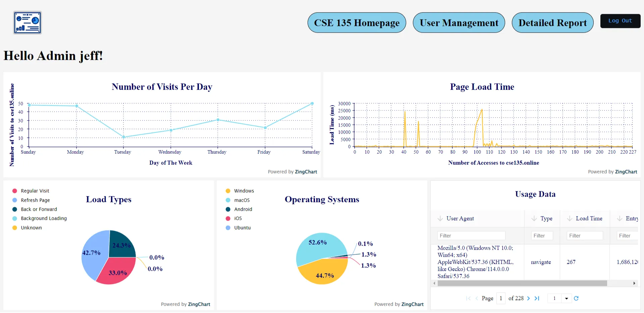This screenshot has height=313, width=644.
Task: Click the page number input field
Action: pyautogui.click(x=501, y=298)
